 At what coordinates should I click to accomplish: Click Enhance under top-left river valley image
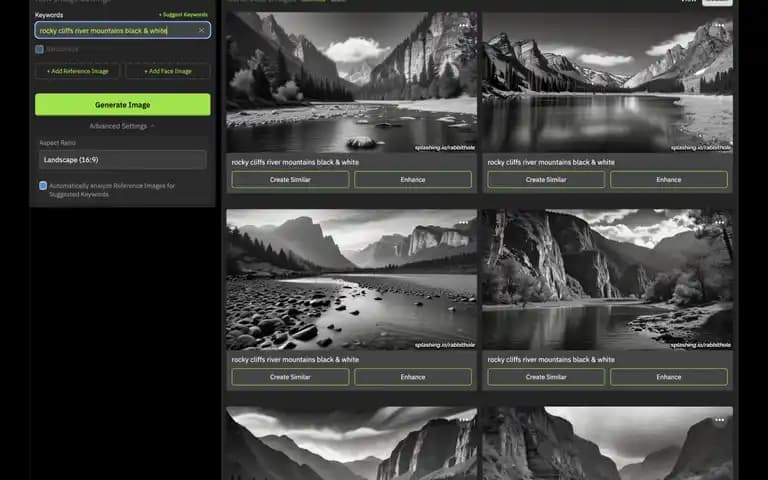(x=413, y=180)
